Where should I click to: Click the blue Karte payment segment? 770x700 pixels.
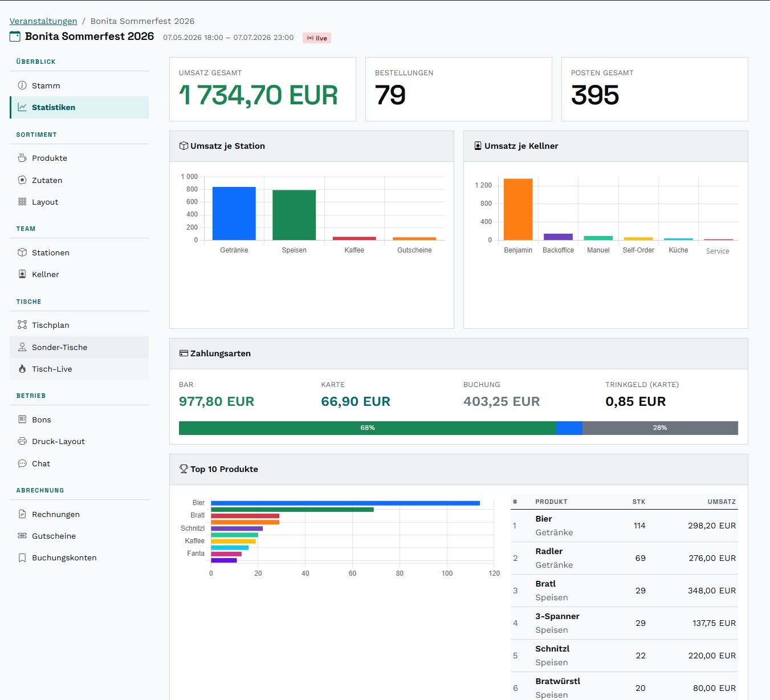569,428
